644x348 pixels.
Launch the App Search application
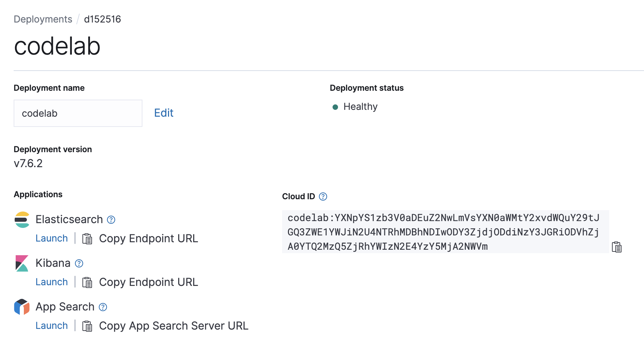pyautogui.click(x=51, y=326)
